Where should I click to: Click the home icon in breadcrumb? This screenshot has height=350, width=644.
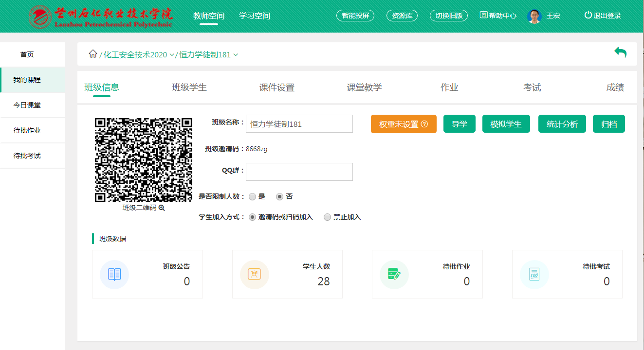click(x=92, y=54)
